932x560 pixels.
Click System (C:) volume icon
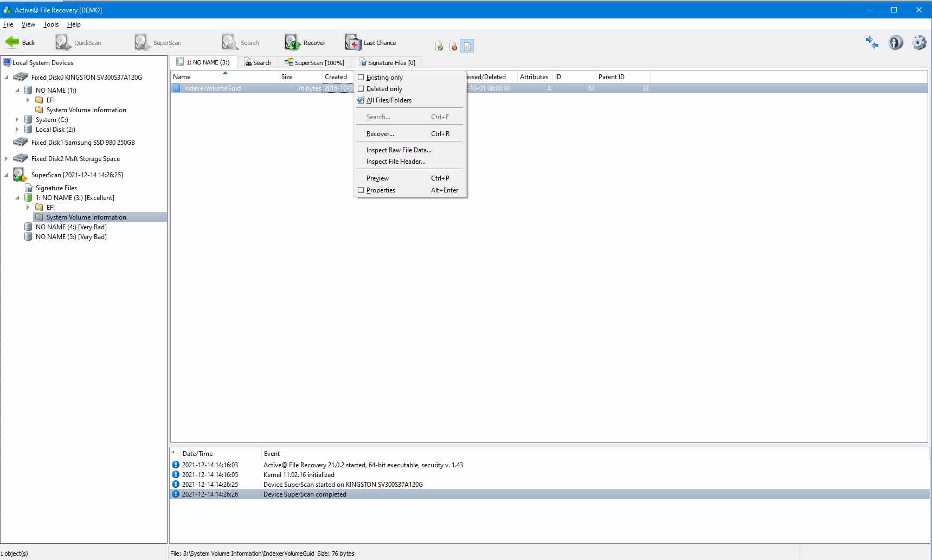28,119
